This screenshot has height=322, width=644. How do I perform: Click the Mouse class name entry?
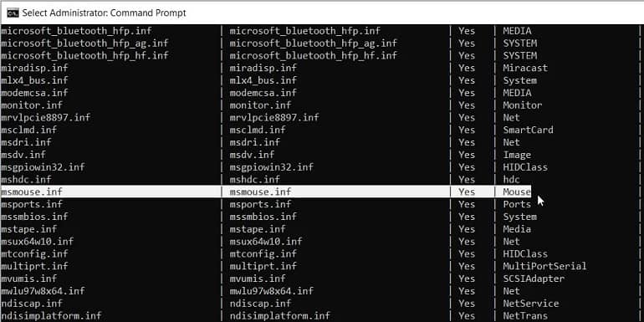click(517, 192)
